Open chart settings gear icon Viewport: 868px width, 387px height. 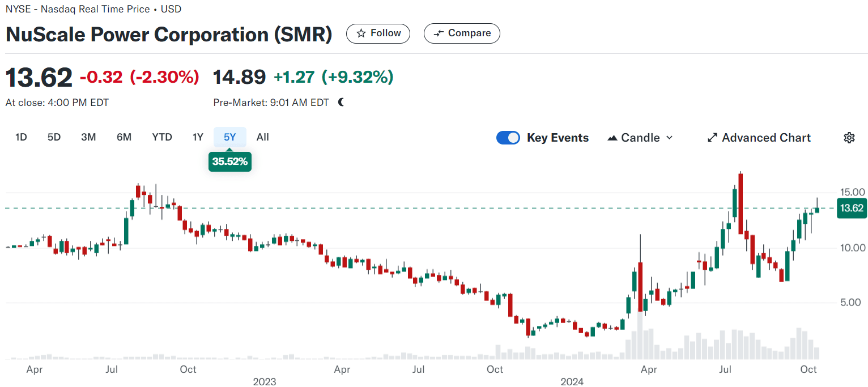(849, 138)
